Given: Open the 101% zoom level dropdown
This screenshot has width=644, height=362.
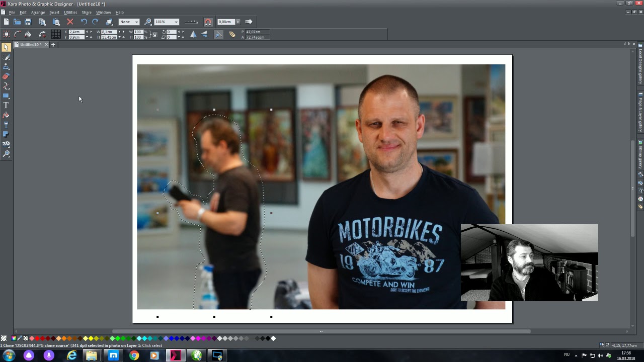Looking at the screenshot, I should click(166, 22).
